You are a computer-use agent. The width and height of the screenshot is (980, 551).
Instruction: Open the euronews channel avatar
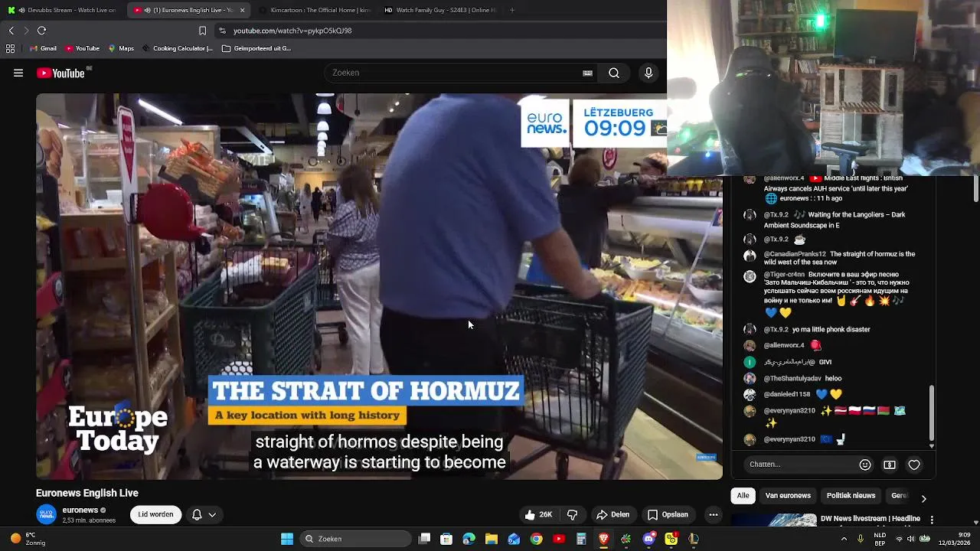[47, 515]
